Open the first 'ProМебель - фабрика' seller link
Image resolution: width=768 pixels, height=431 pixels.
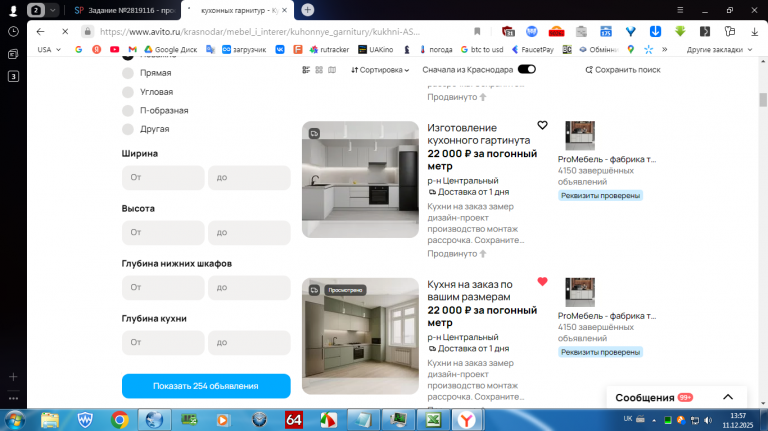click(607, 159)
